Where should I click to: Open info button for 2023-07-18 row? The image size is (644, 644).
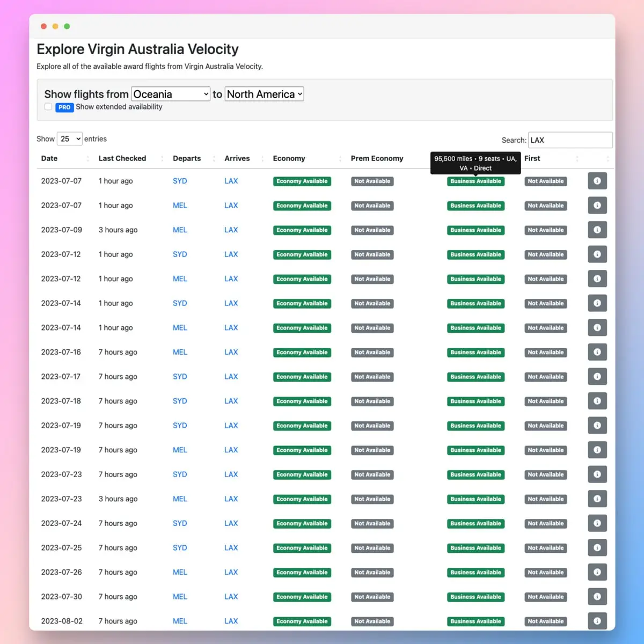597,401
